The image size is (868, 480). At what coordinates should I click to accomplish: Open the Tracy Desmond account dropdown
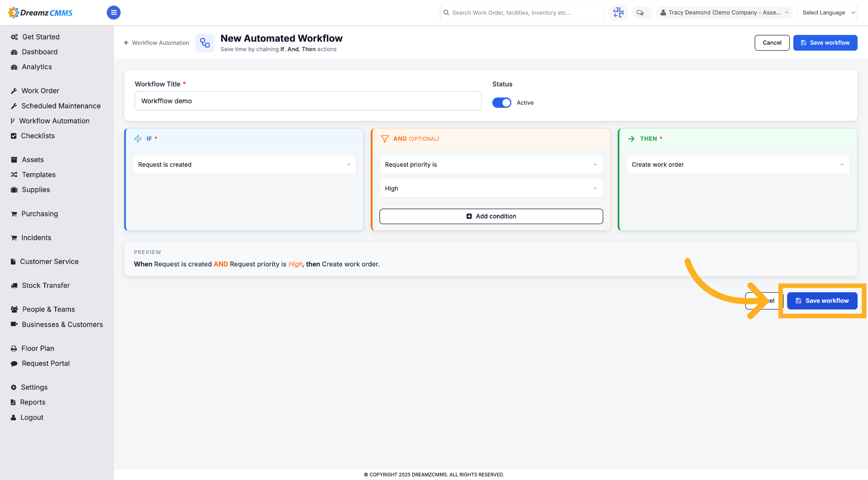(724, 13)
